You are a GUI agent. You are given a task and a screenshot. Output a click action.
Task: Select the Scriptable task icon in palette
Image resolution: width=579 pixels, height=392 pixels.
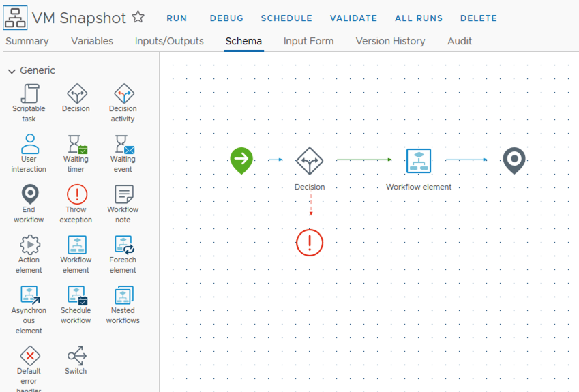[29, 94]
